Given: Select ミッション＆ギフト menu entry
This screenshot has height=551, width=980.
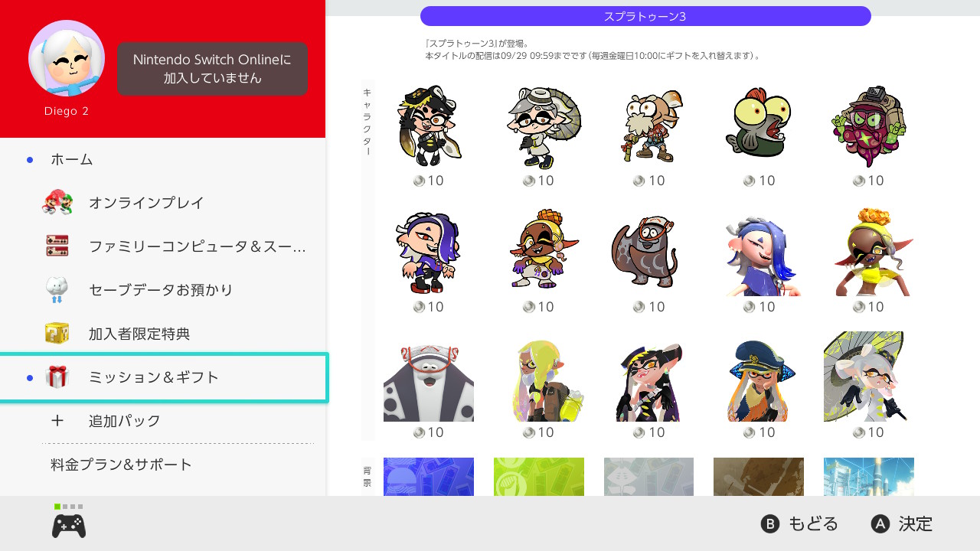Looking at the screenshot, I should [163, 377].
